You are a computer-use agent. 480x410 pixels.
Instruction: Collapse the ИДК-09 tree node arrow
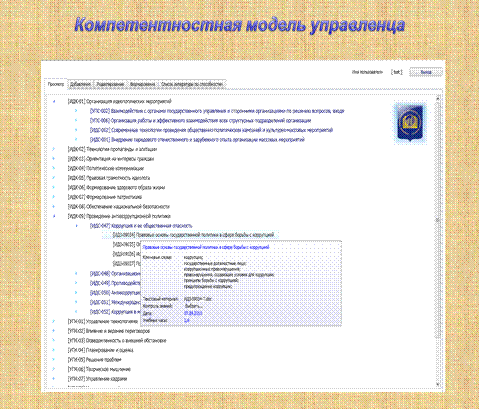(54, 216)
